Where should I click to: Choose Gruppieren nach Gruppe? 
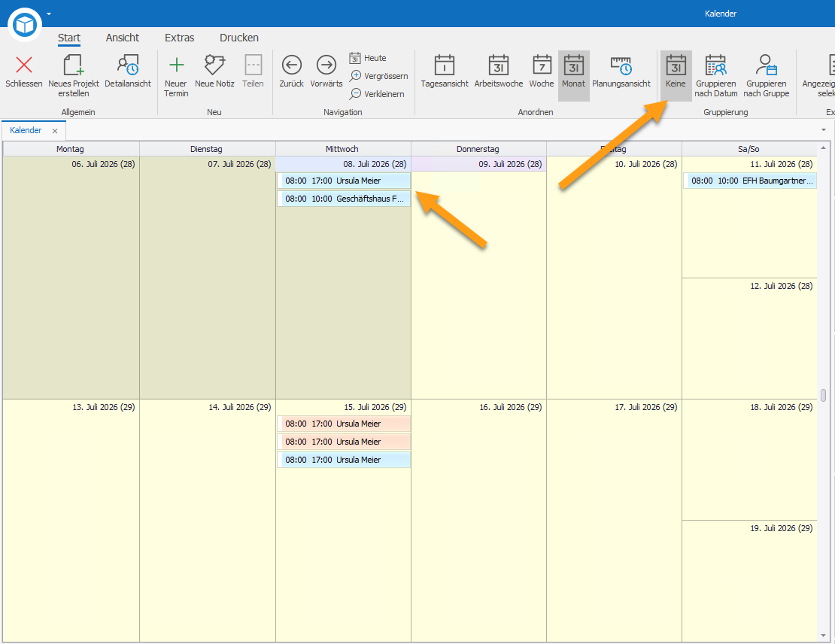(767, 76)
